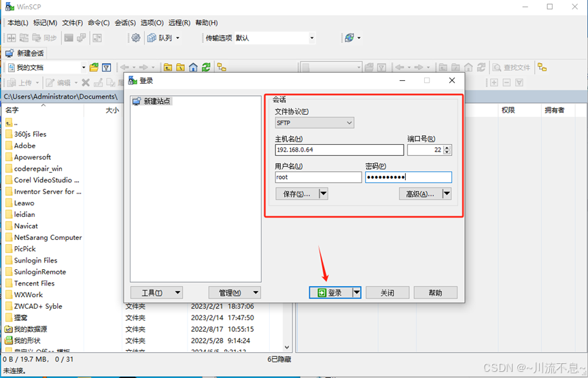Click the host name field 192.168.0.64
This screenshot has width=588, height=378.
pos(339,150)
